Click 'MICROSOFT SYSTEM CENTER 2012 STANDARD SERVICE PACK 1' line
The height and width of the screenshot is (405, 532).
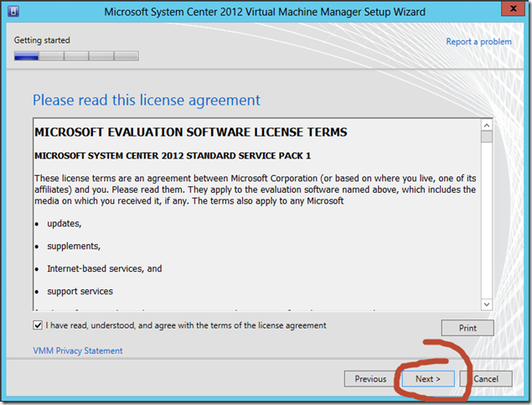(173, 156)
